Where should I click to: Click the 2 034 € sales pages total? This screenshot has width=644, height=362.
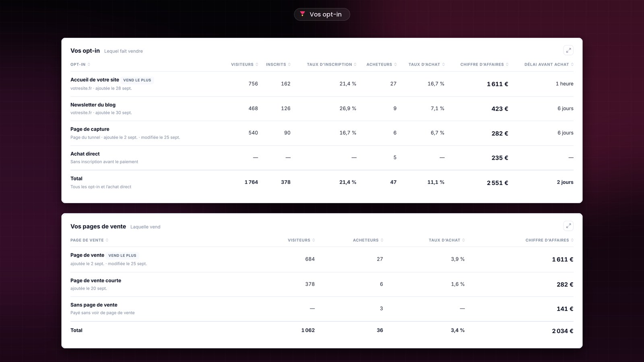coord(563,331)
